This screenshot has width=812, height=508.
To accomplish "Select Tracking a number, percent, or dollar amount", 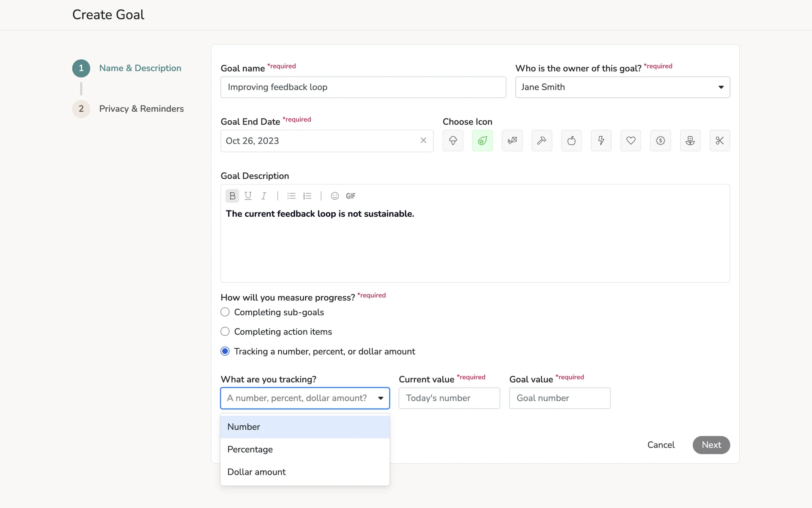I will (x=225, y=351).
